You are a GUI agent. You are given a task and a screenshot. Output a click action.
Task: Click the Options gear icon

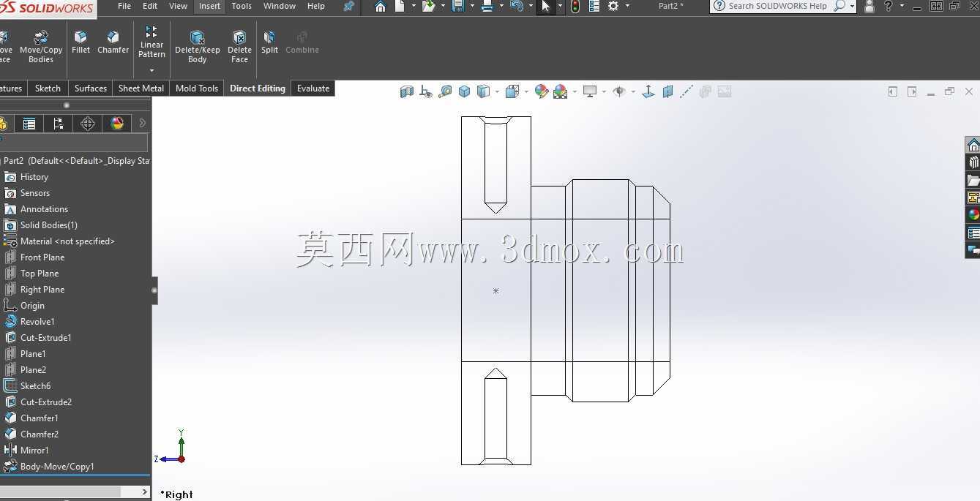point(613,7)
